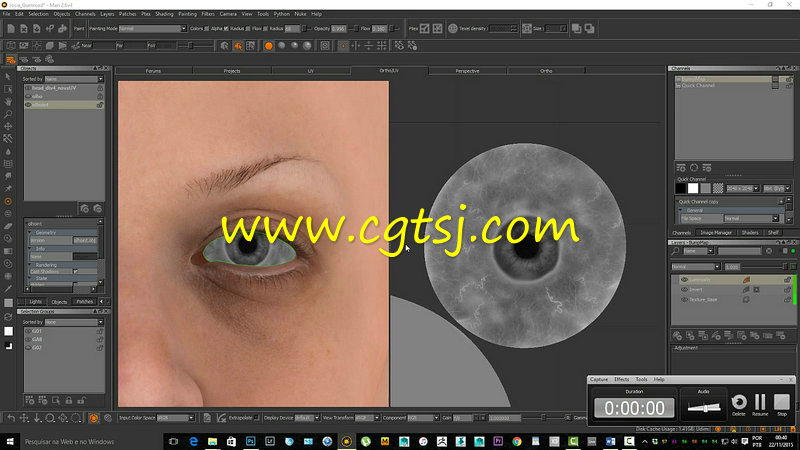The width and height of the screenshot is (800, 450).
Task: Choose the Pin tool
Action: coord(8,189)
